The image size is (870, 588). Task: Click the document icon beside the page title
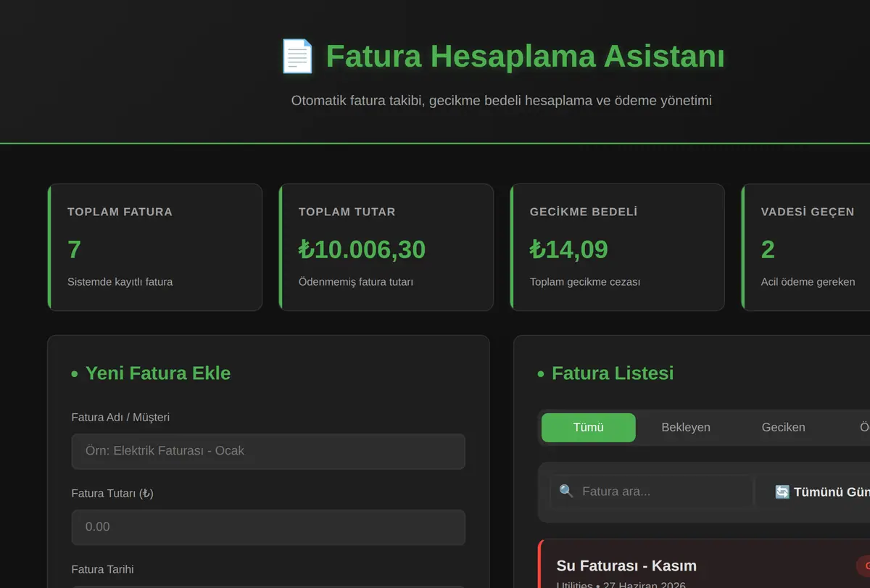coord(297,57)
